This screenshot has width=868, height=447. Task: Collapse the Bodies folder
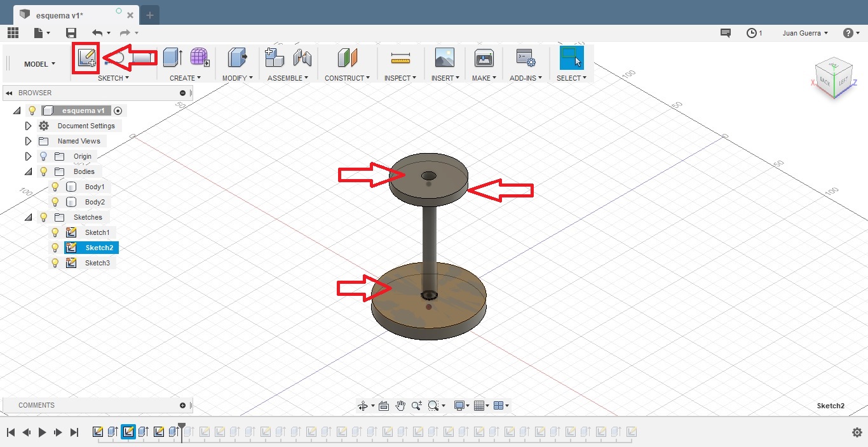click(x=28, y=171)
